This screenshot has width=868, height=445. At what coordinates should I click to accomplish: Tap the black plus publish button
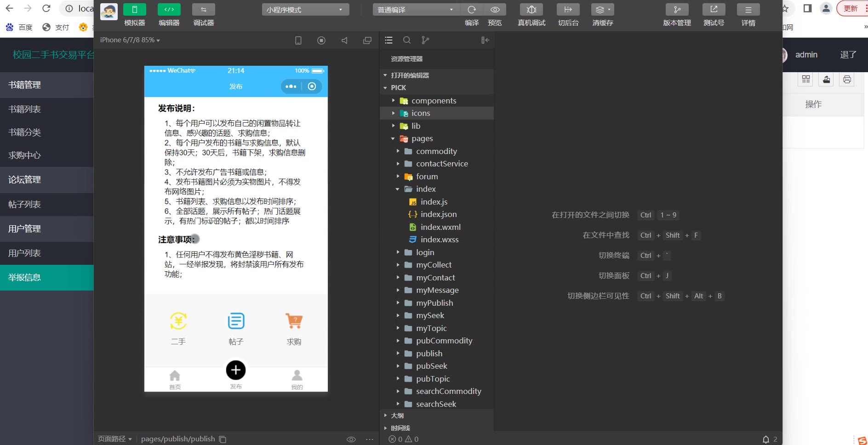click(x=236, y=370)
